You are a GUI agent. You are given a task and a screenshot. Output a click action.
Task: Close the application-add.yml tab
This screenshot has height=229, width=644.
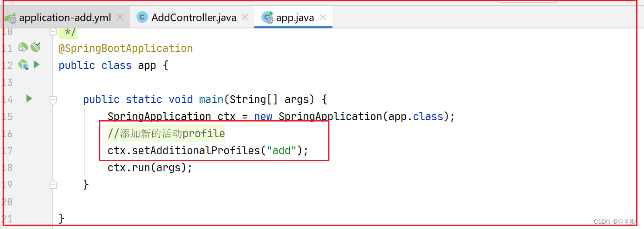click(x=120, y=17)
